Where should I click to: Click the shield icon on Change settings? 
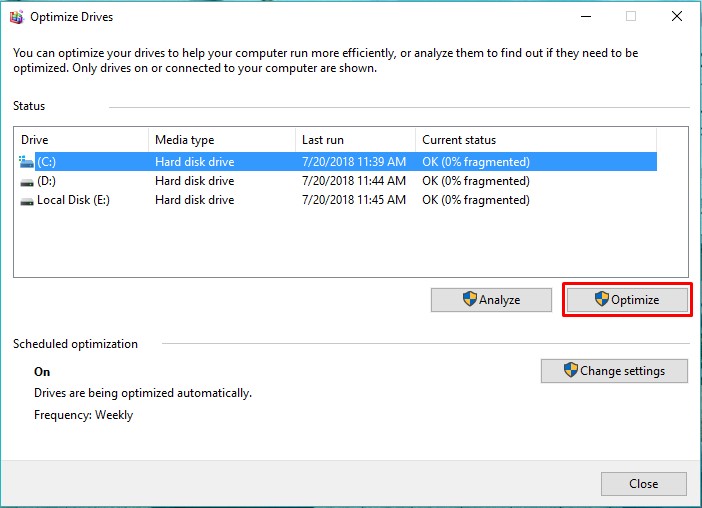570,370
